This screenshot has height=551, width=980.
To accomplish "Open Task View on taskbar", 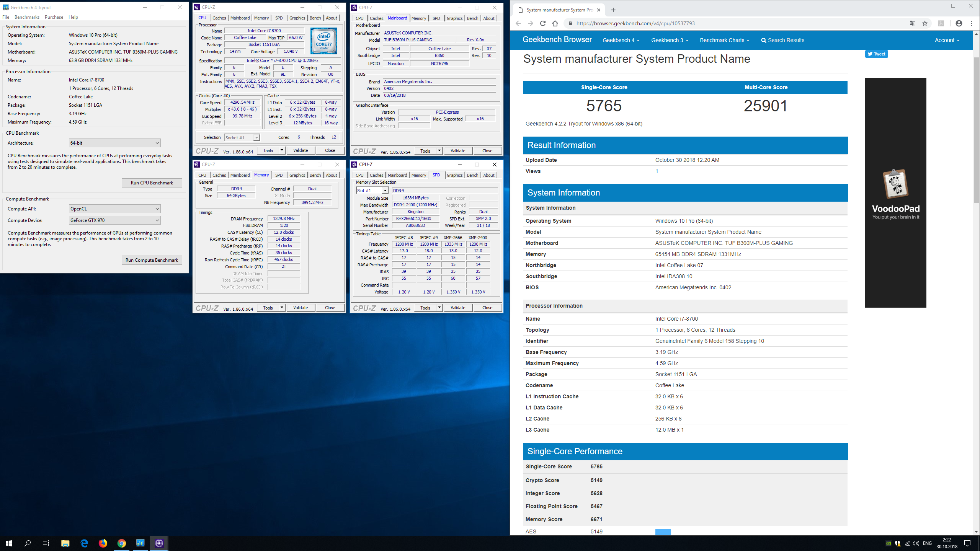I will click(46, 543).
